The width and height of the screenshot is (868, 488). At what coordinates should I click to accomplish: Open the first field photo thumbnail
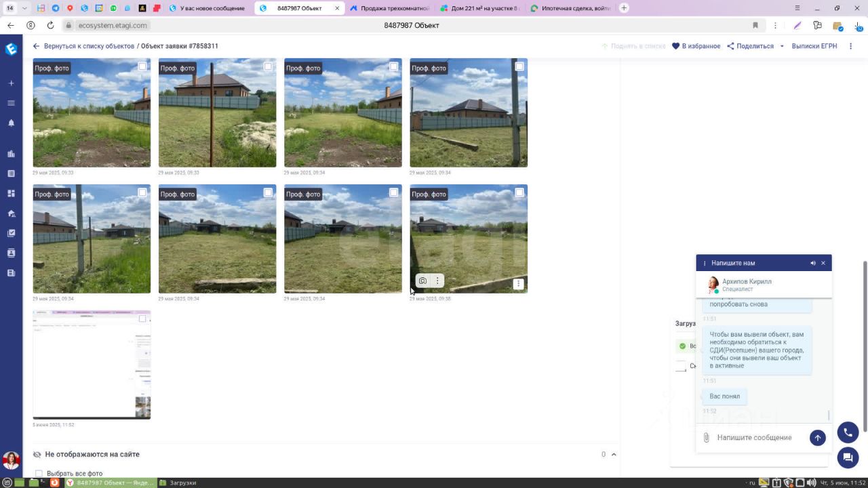point(92,113)
